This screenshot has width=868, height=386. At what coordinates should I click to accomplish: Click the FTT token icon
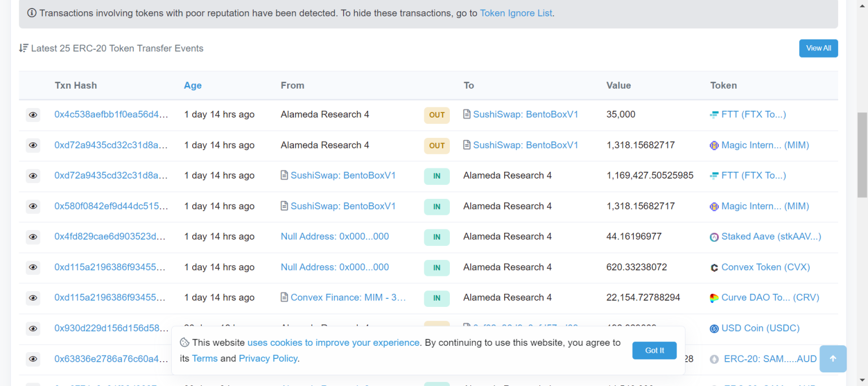click(713, 114)
